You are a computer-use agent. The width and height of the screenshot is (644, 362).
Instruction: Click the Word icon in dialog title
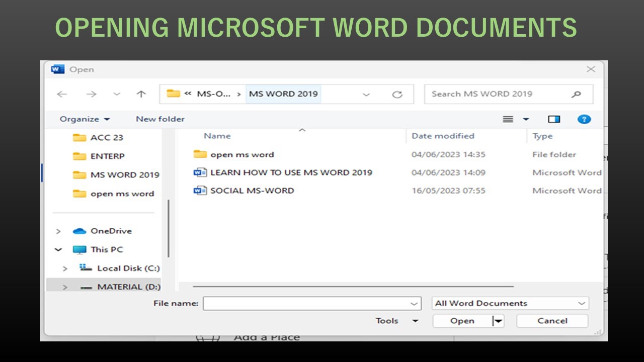(58, 69)
